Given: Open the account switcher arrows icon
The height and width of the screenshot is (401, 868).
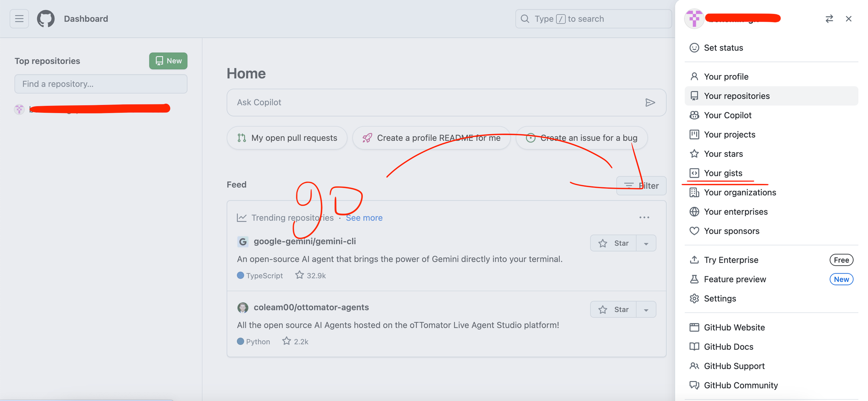Looking at the screenshot, I should click(x=829, y=19).
